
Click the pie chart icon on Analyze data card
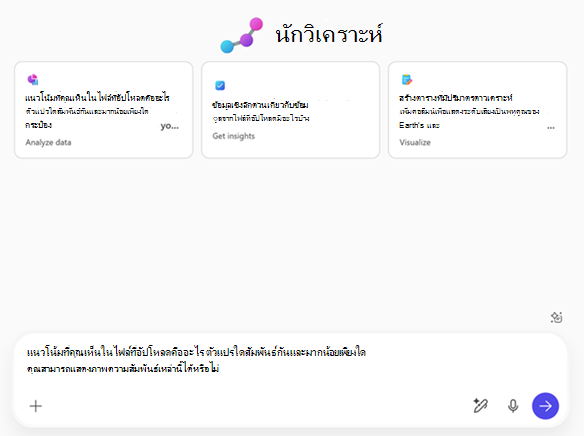(x=33, y=79)
